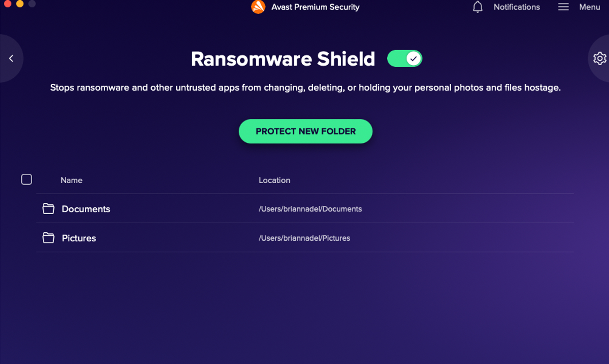609x364 pixels.
Task: Click the Name column header to sort
Action: (71, 180)
